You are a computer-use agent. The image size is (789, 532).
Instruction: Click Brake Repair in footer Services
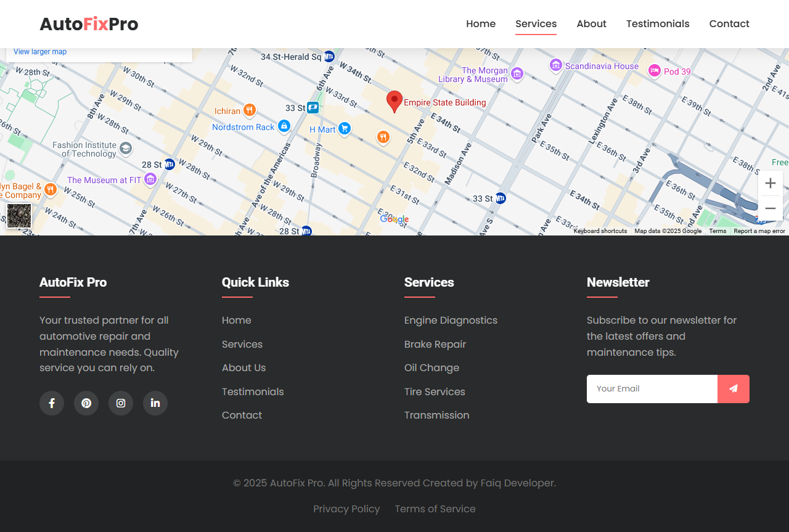(435, 344)
